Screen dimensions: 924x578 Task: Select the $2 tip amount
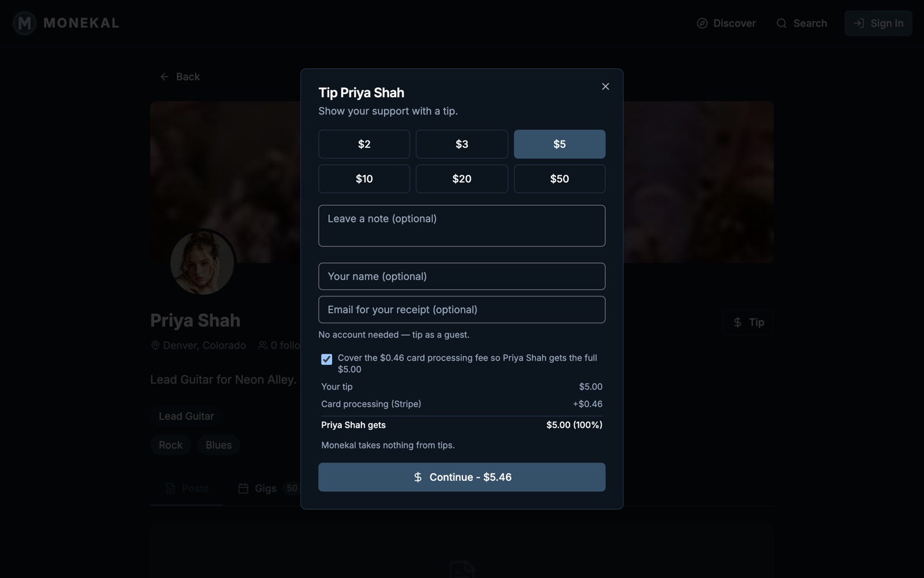[364, 144]
